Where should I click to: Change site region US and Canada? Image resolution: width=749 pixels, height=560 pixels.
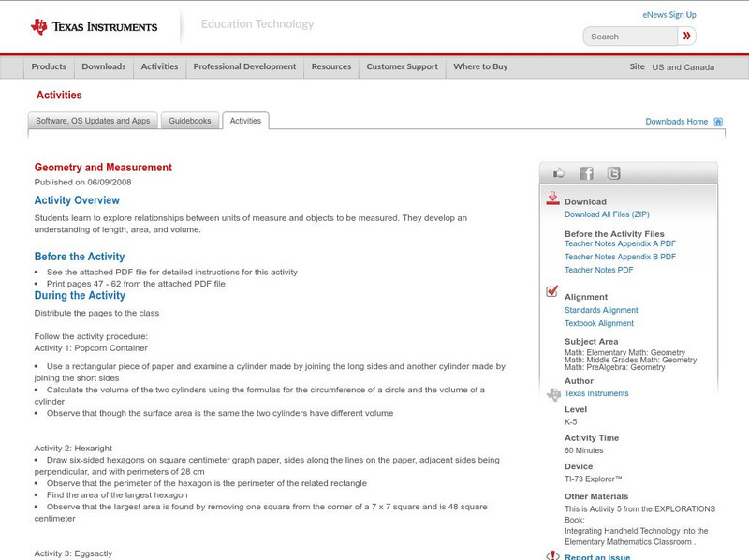click(683, 67)
